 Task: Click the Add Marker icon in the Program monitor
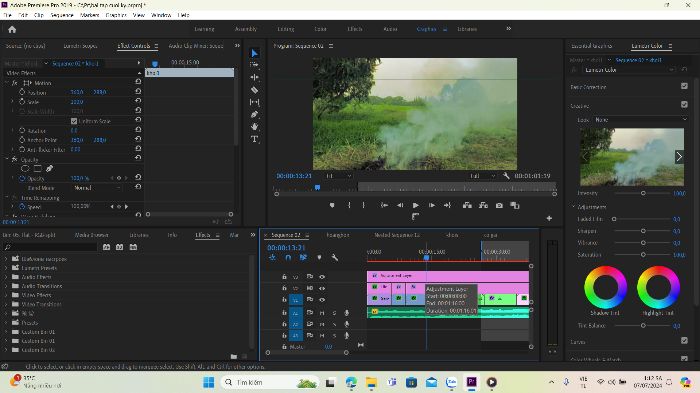pyautogui.click(x=332, y=205)
